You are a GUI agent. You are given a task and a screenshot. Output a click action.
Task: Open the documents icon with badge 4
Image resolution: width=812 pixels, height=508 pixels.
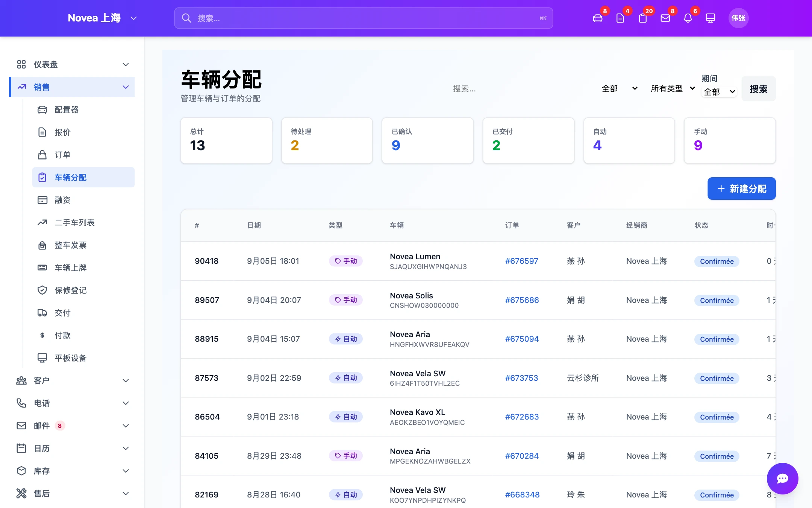(x=620, y=18)
